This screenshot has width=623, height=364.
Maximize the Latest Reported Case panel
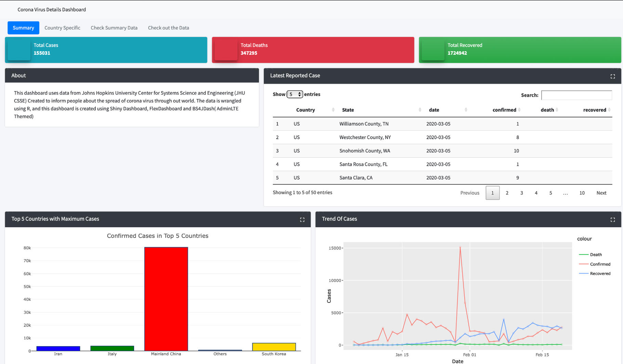[x=612, y=76]
